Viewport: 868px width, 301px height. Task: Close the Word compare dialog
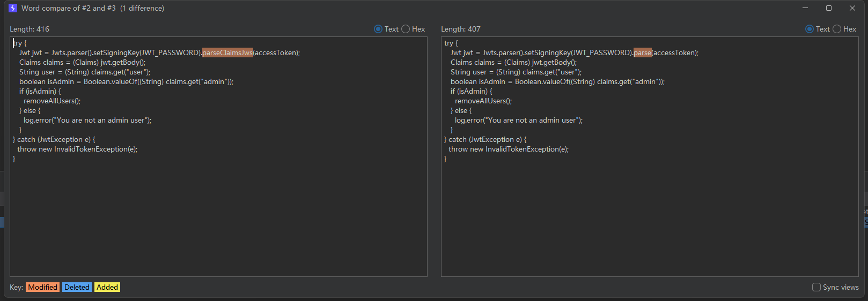(x=852, y=8)
